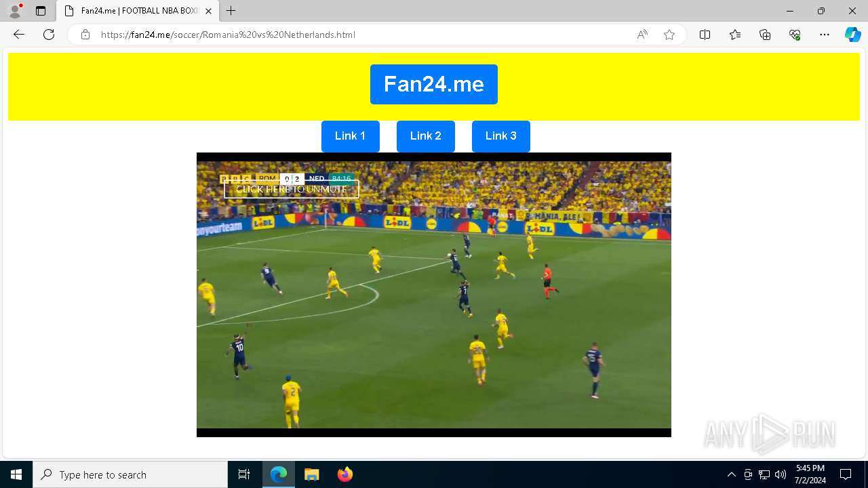The width and height of the screenshot is (868, 488).
Task: Click the Fan24.me logo button
Action: pos(434,84)
